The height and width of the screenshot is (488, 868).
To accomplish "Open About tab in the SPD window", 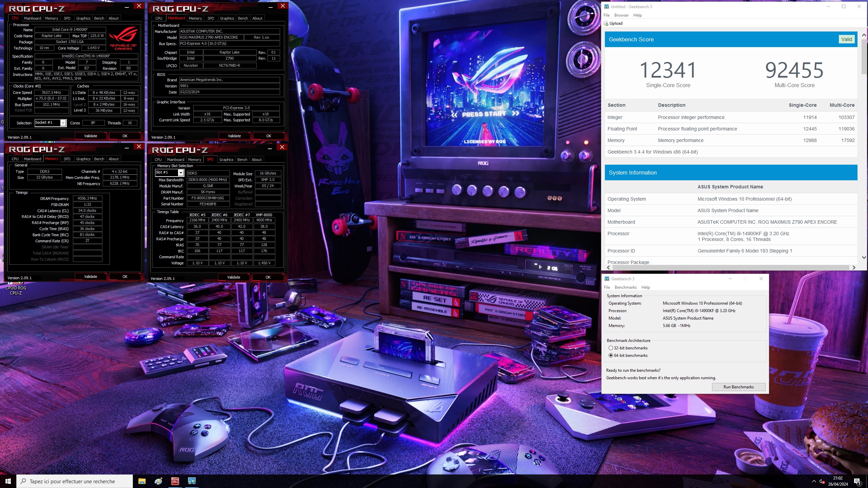I will [257, 160].
